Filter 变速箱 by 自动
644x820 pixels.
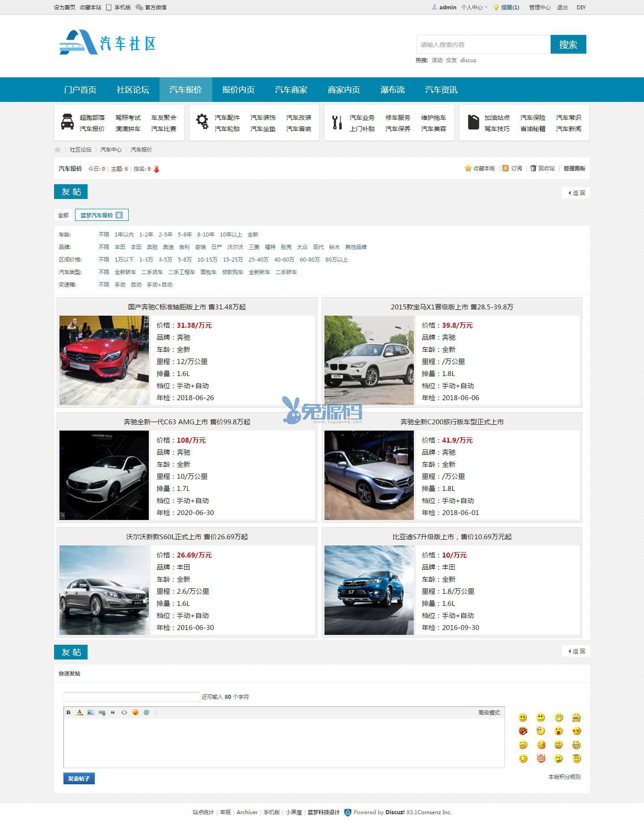click(x=136, y=284)
